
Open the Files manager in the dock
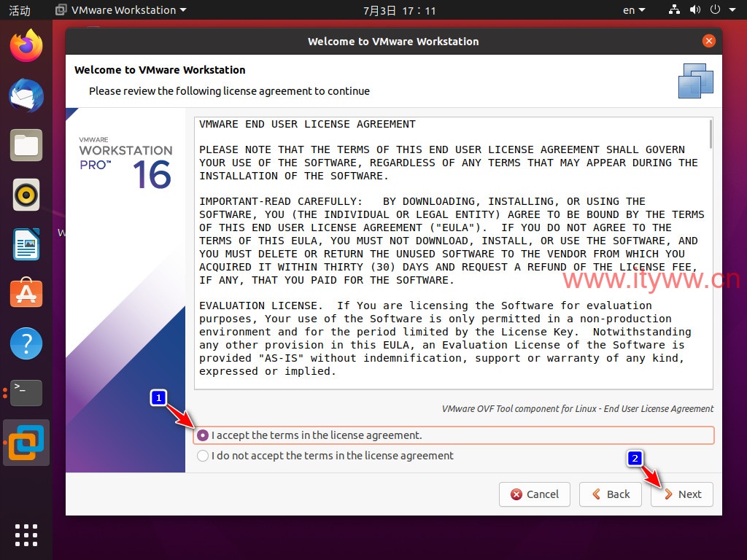[x=26, y=145]
